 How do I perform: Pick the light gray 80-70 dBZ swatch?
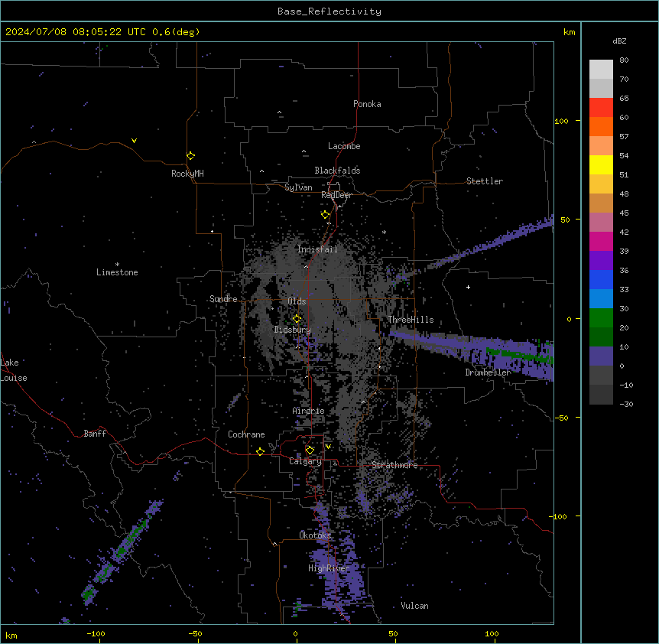click(x=601, y=70)
